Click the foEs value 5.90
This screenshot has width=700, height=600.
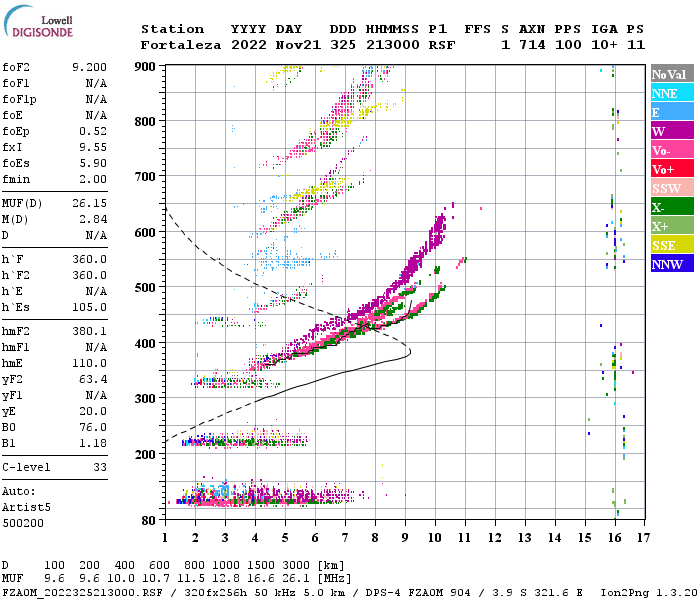[93, 163]
